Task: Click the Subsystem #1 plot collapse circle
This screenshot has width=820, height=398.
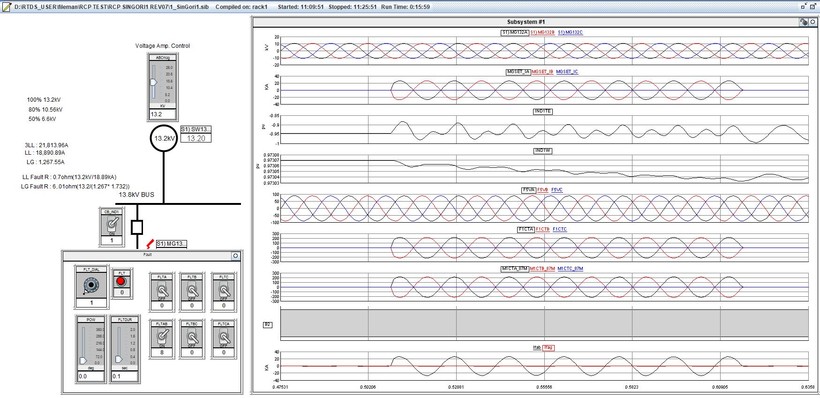Action: 813,22
